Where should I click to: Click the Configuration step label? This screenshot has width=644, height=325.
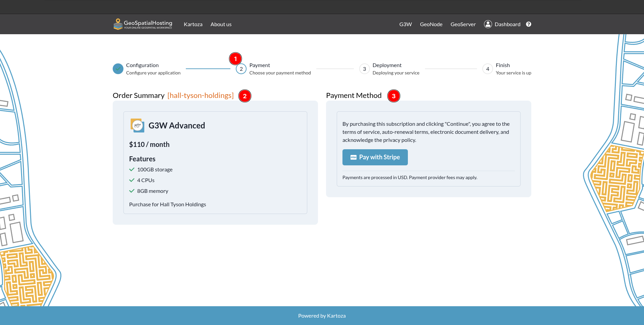coord(142,65)
